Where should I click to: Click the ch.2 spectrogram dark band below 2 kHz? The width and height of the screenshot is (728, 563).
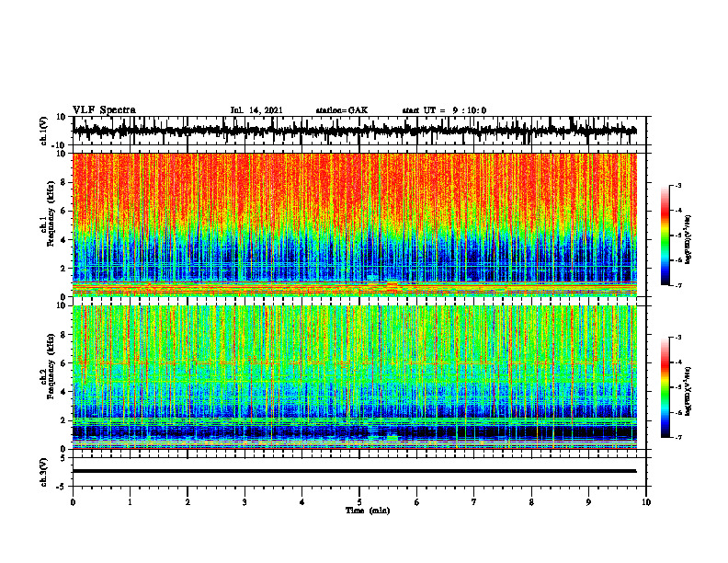tap(354, 432)
